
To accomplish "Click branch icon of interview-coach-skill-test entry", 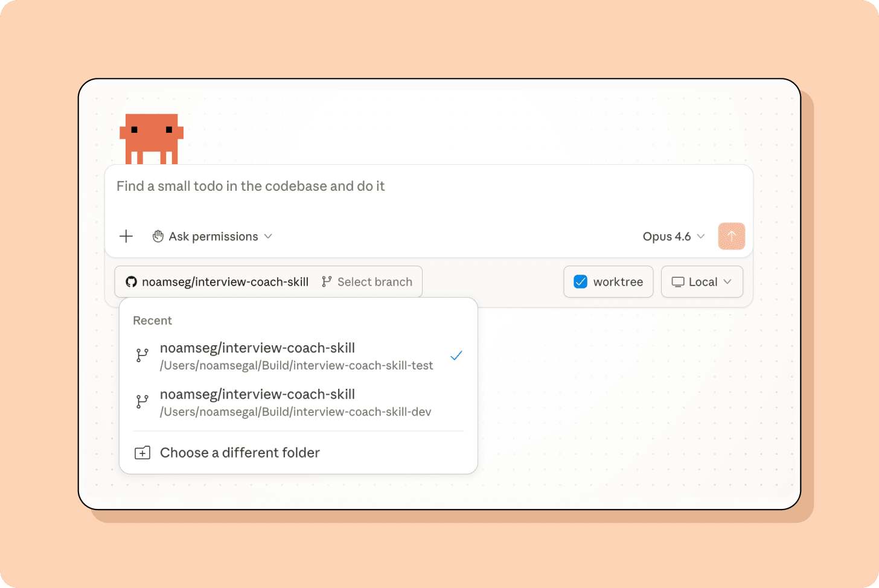I will coord(142,356).
